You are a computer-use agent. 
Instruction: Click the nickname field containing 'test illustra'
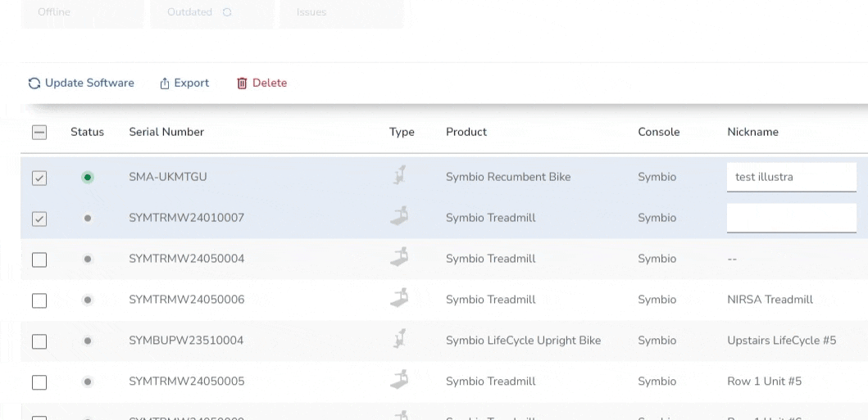[792, 178]
